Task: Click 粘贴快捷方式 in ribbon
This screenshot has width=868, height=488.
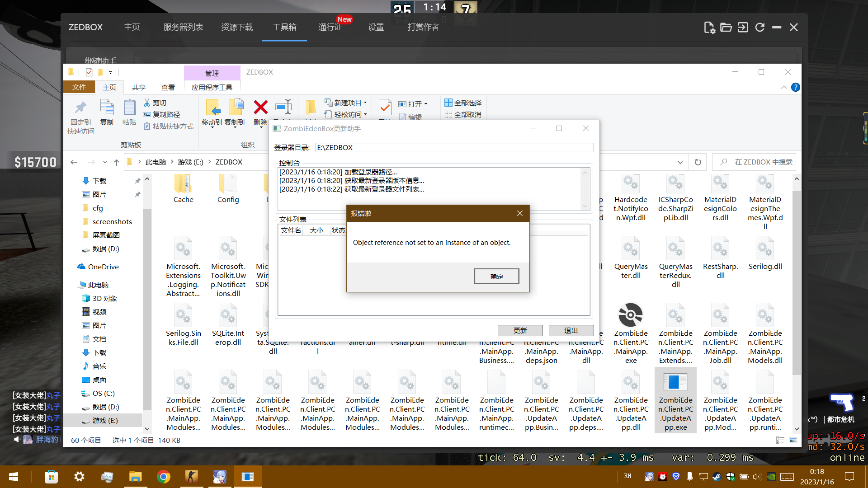Action: (x=169, y=127)
